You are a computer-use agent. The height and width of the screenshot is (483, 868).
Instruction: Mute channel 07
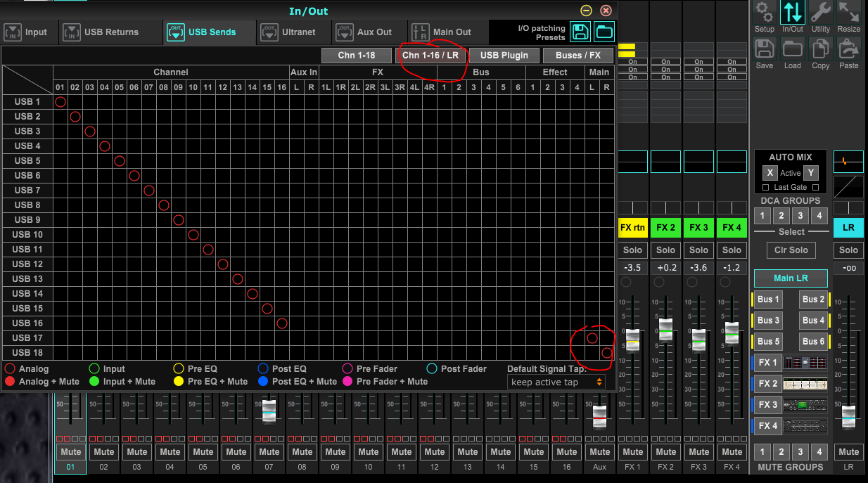pos(269,452)
